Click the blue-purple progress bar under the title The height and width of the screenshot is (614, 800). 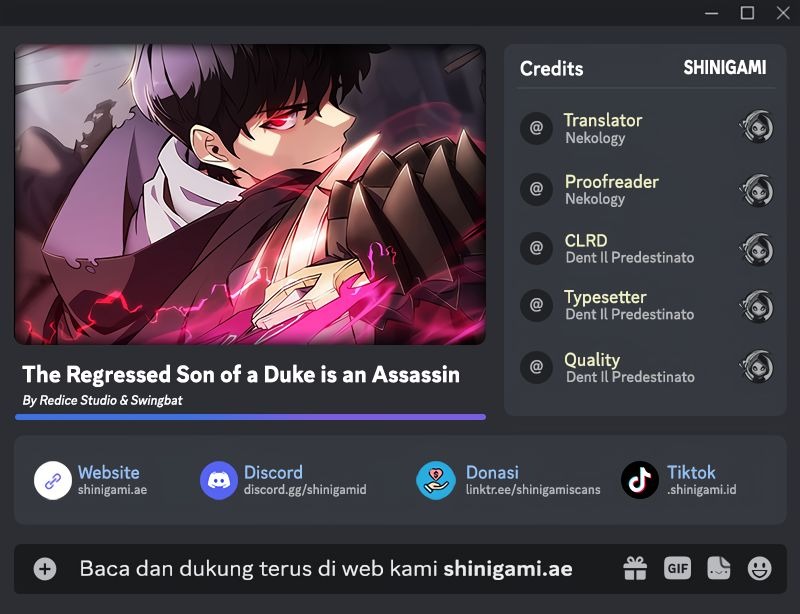point(251,417)
